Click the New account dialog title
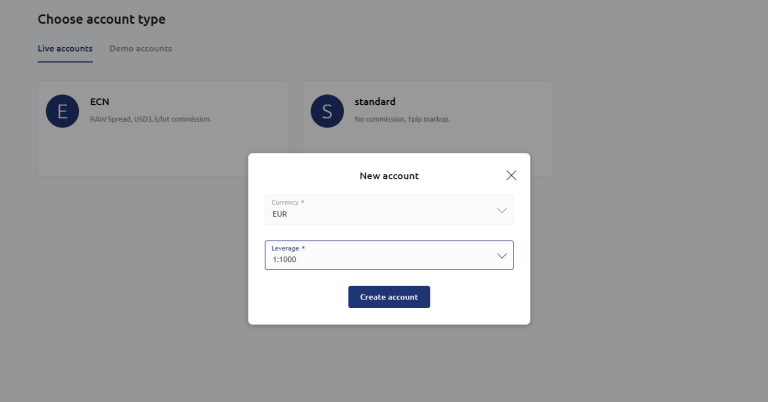Viewport: 768px width, 402px height. click(x=389, y=176)
